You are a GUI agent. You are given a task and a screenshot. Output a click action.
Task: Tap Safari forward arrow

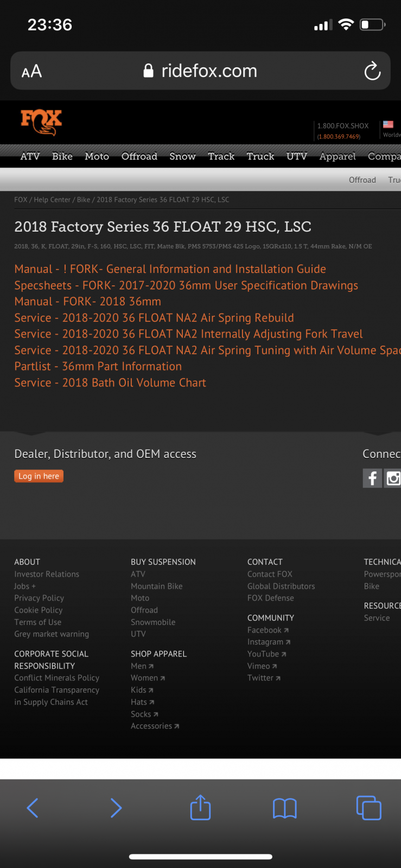(116, 808)
